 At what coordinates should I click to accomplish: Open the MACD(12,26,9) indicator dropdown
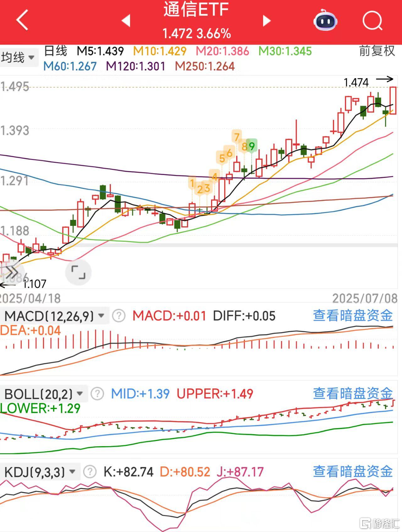(54, 316)
